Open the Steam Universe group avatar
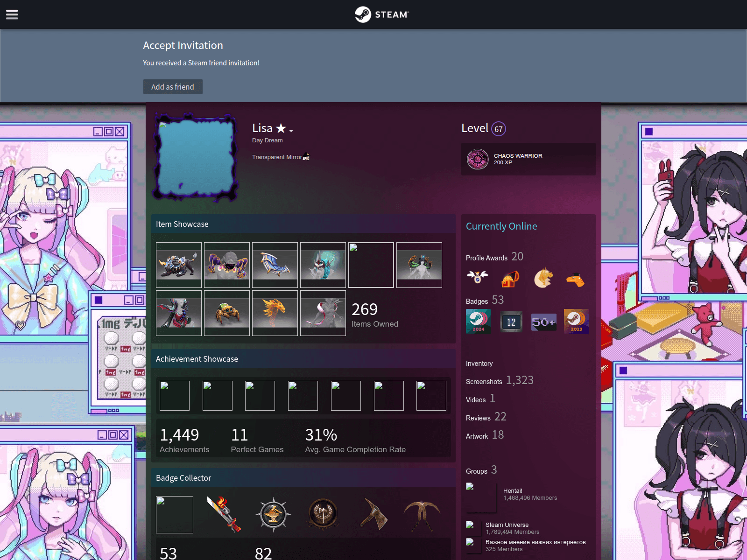This screenshot has height=560, width=747. tap(473, 529)
